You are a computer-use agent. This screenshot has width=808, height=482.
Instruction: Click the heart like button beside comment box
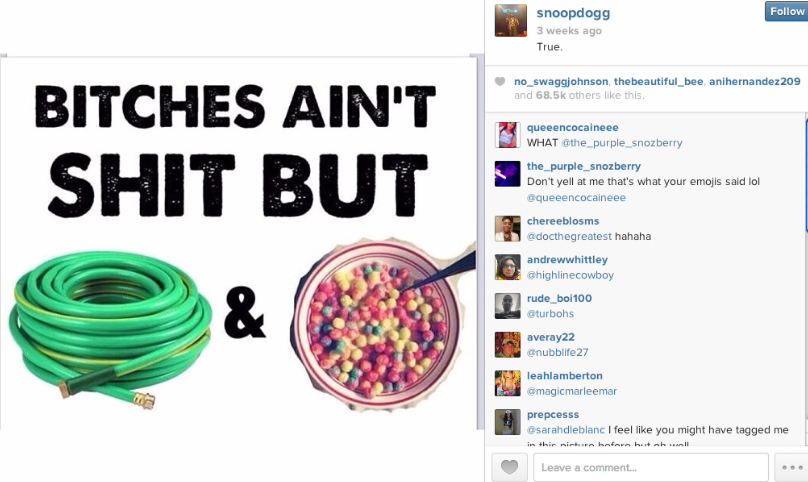[510, 468]
